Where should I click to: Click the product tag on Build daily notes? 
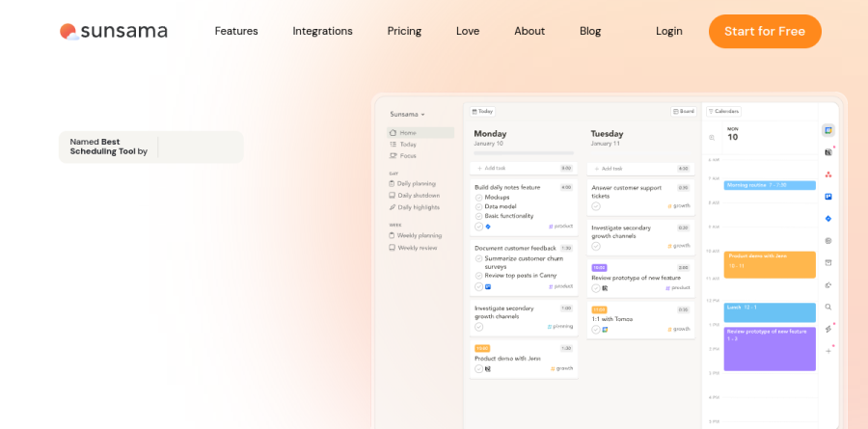560,227
